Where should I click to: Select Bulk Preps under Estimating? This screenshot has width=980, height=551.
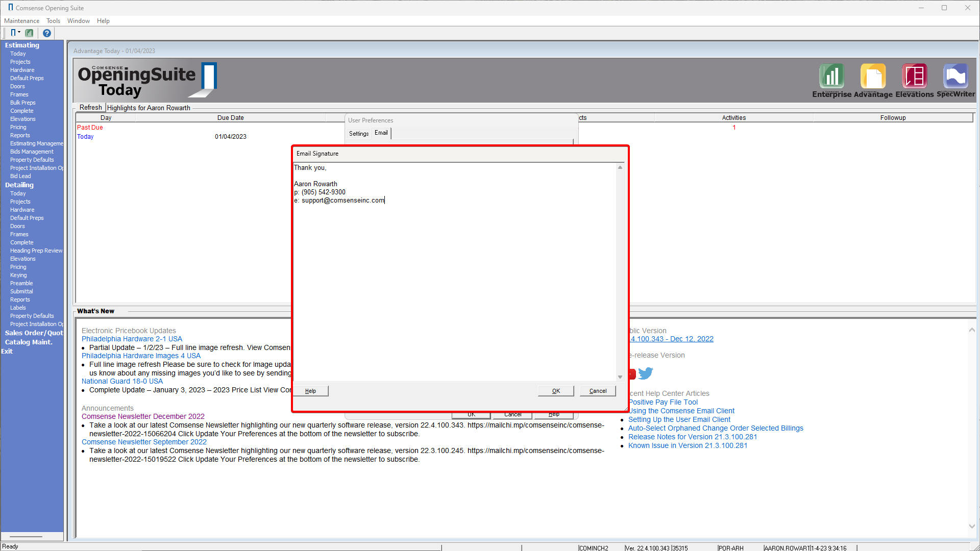[x=22, y=103]
